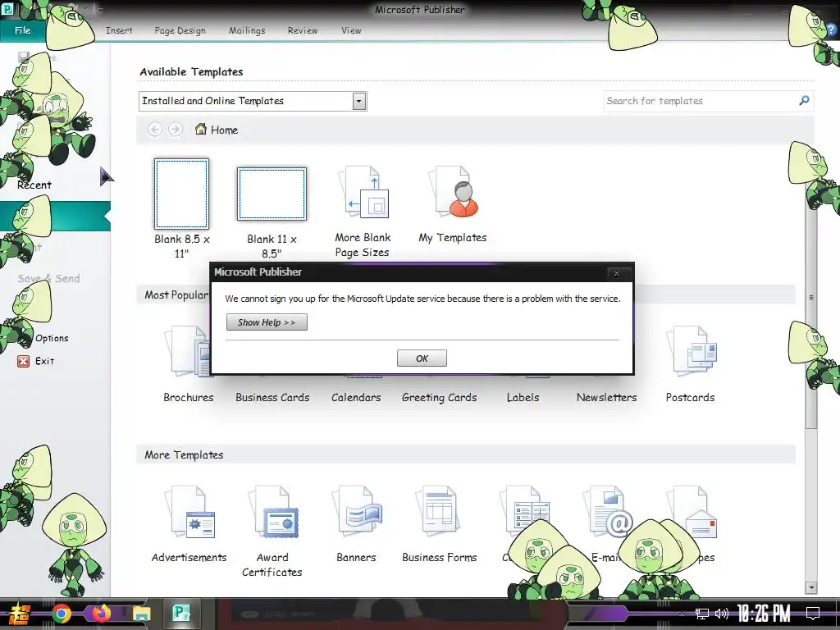Image resolution: width=840 pixels, height=630 pixels.
Task: Open the Banners template category
Action: (356, 525)
